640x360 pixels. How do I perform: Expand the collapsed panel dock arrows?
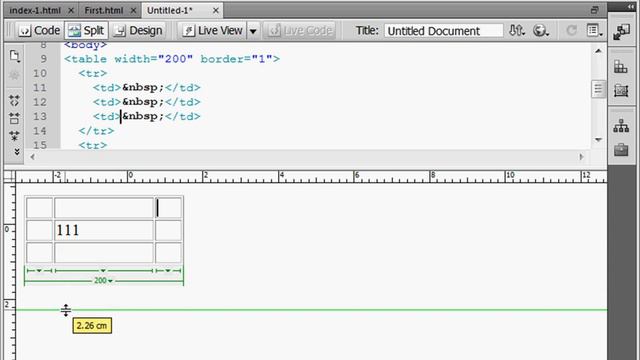point(631,7)
